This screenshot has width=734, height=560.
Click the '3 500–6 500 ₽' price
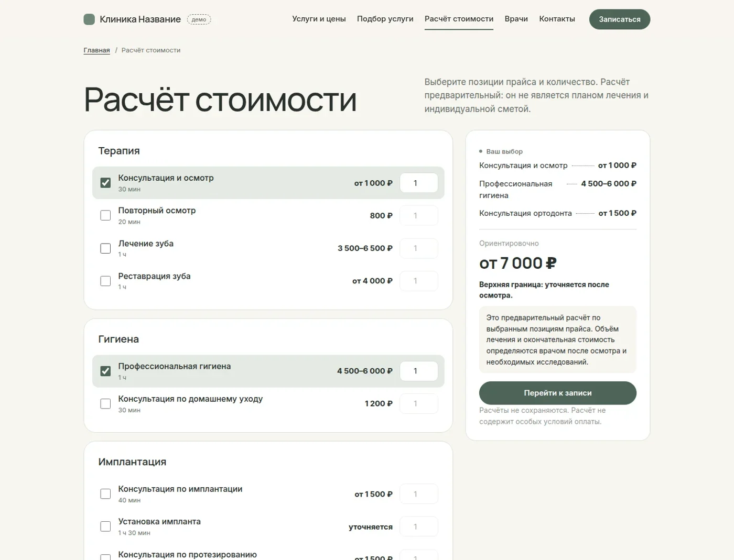tap(365, 248)
